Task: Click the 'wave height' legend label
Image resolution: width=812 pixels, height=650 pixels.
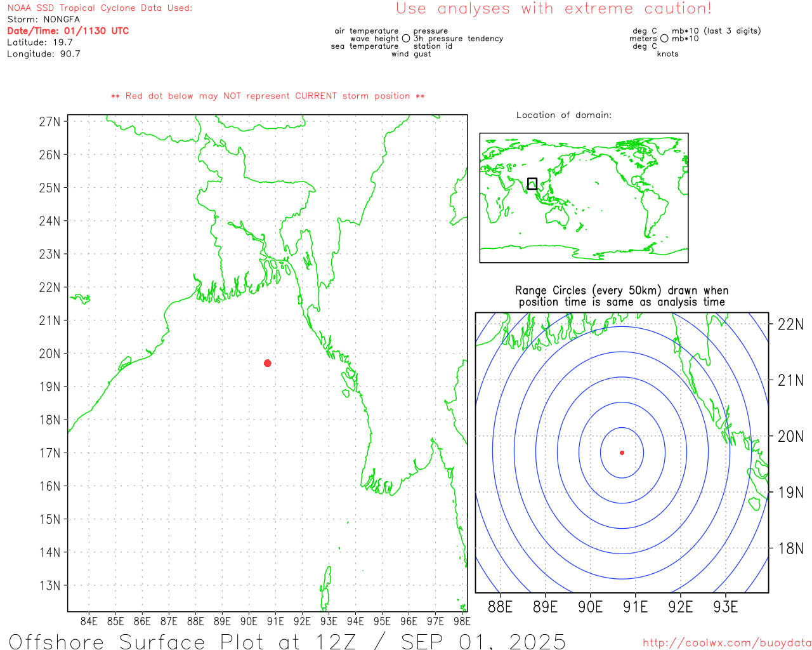Action: (374, 39)
